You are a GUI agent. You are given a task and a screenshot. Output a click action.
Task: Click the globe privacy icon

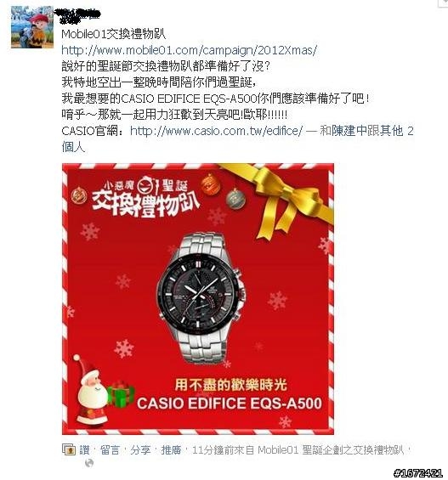(88, 463)
